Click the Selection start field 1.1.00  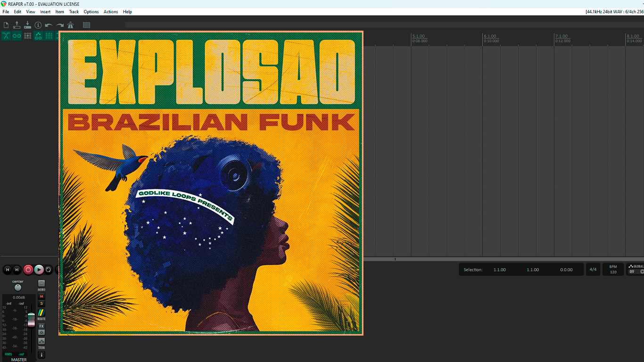click(x=500, y=270)
